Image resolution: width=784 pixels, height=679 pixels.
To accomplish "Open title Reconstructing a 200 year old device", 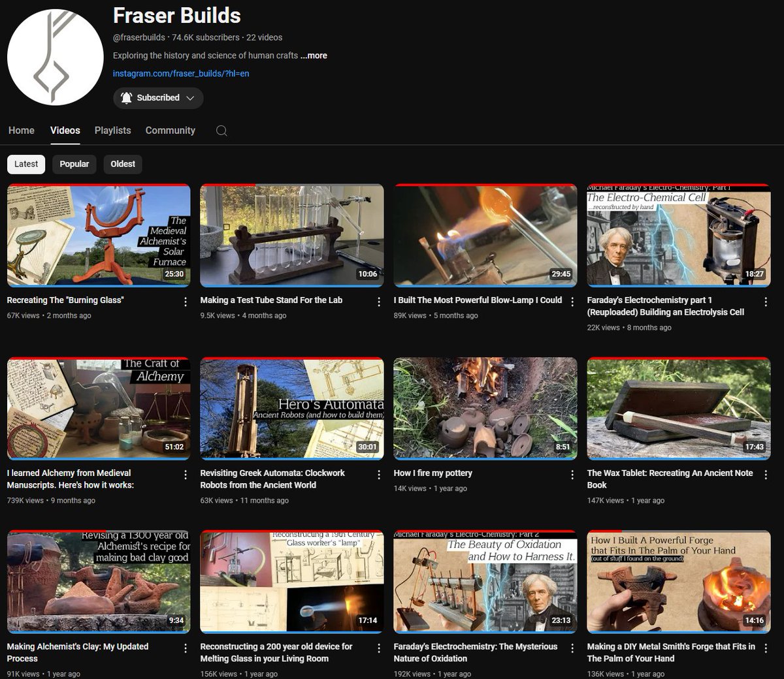I will pyautogui.click(x=276, y=652).
